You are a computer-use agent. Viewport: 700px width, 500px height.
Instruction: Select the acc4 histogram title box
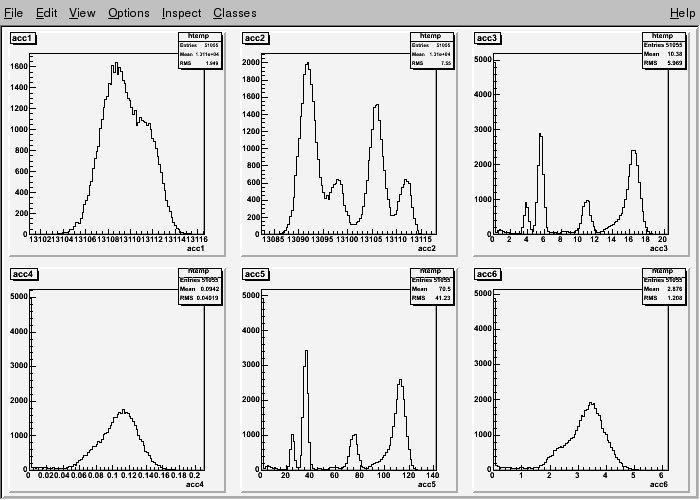click(23, 274)
